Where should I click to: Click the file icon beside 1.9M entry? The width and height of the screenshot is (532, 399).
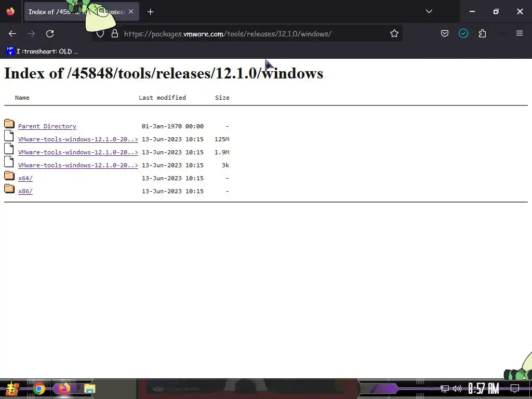9,149
